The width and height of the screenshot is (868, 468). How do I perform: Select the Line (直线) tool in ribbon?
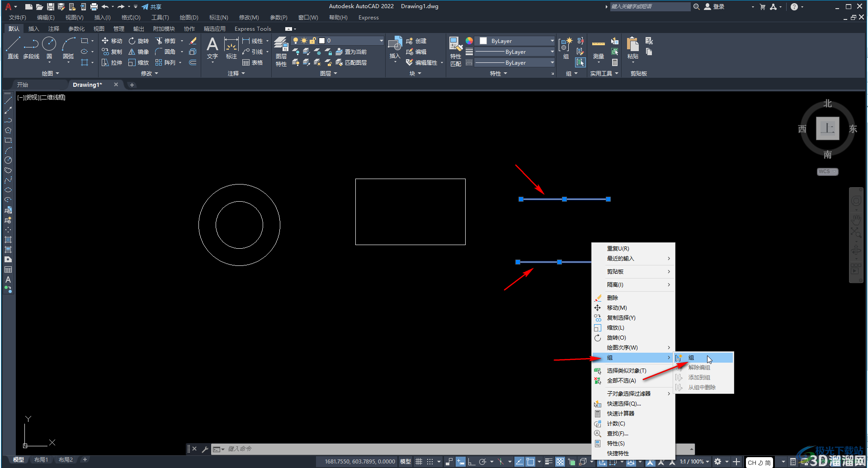(x=13, y=48)
